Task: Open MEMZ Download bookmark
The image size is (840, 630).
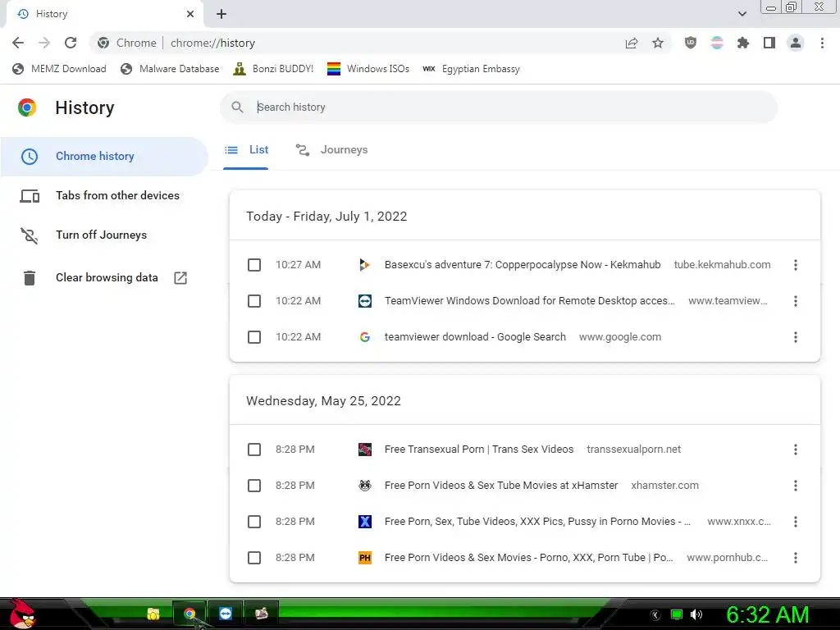Action: (59, 69)
